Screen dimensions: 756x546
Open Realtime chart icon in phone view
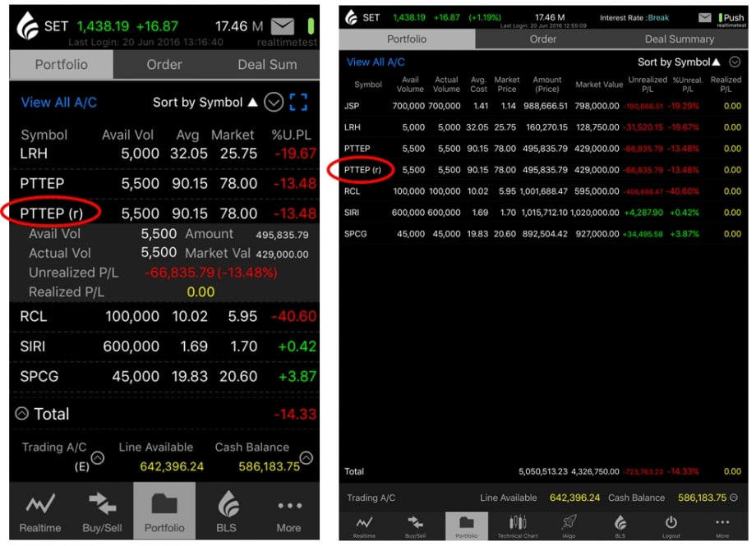pos(40,512)
